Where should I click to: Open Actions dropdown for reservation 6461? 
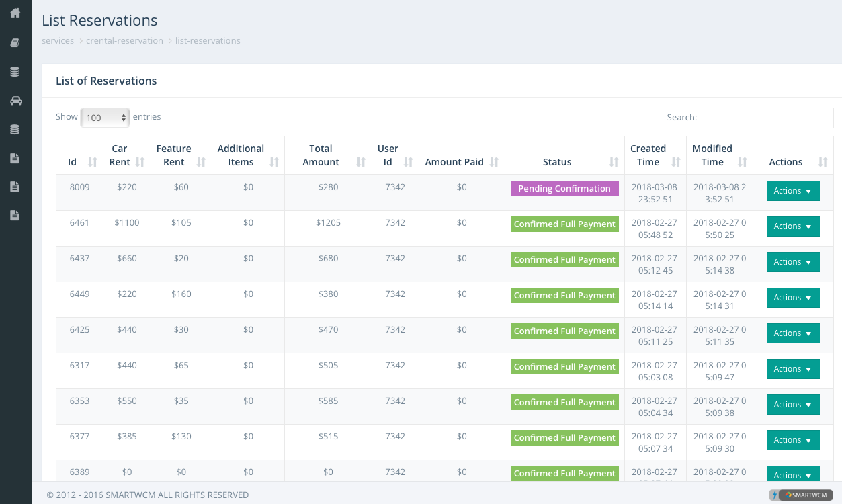tap(793, 226)
